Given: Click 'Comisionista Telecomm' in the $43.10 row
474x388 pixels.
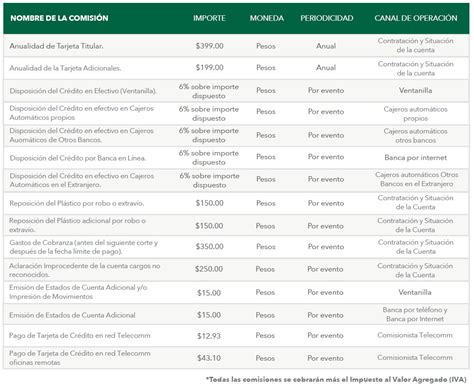Looking at the screenshot, I should [x=415, y=357].
